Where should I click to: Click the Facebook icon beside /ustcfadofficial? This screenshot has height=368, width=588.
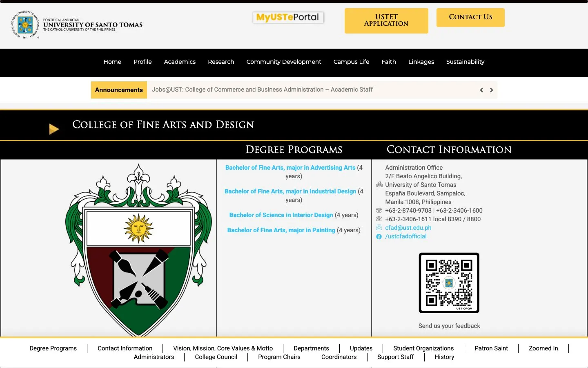click(379, 237)
